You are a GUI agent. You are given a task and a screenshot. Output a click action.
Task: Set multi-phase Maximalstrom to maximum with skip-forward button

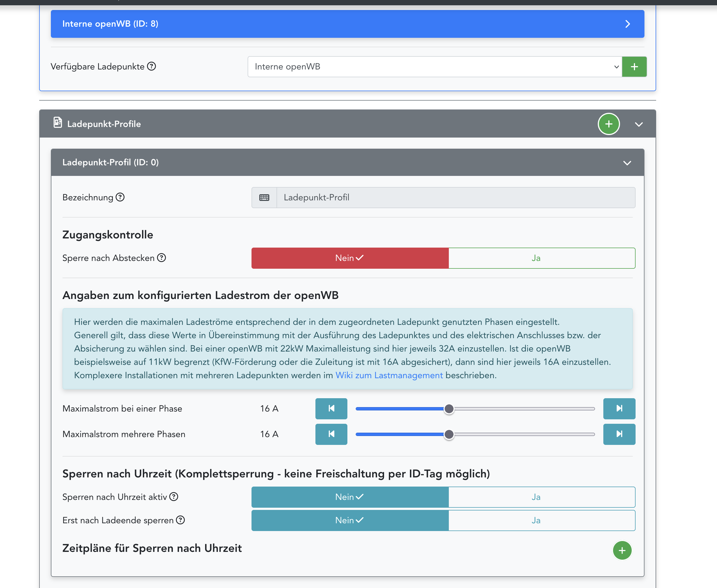pyautogui.click(x=619, y=434)
